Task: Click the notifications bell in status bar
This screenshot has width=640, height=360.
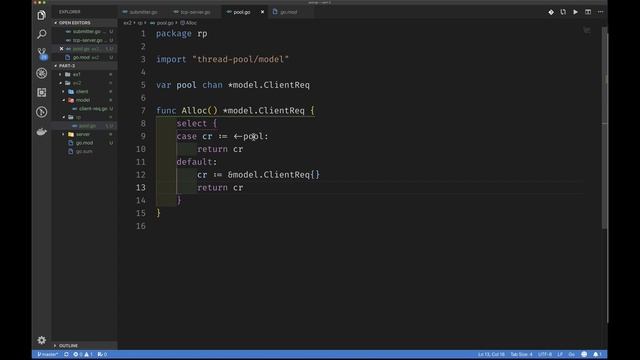Action: [597, 354]
